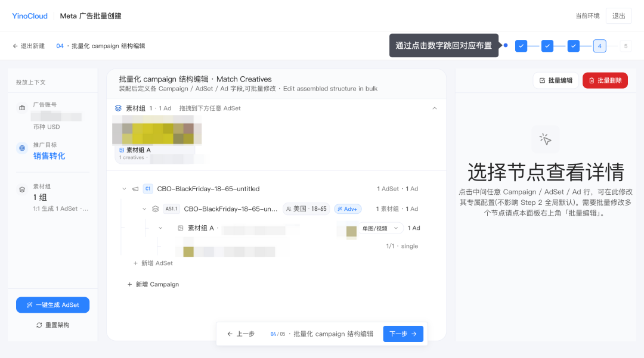The image size is (644, 358).
Task: Collapse the 素材组 panel chevron
Action: (435, 108)
